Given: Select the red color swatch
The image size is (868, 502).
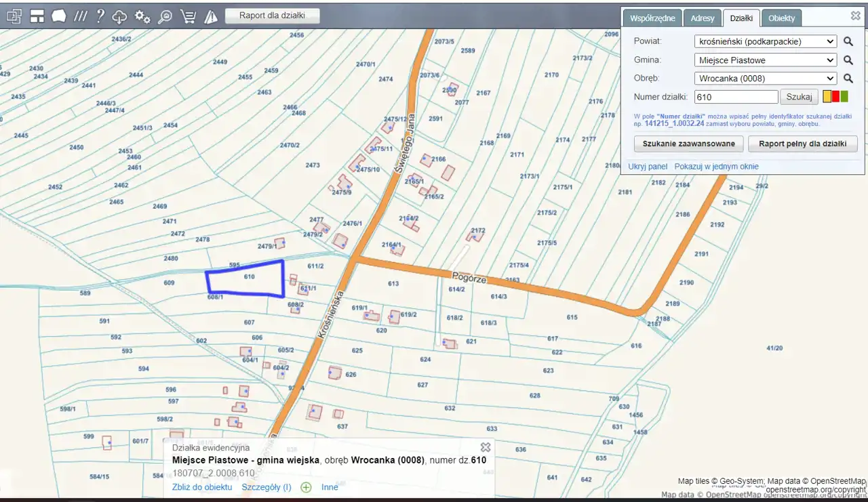Looking at the screenshot, I should [x=835, y=97].
